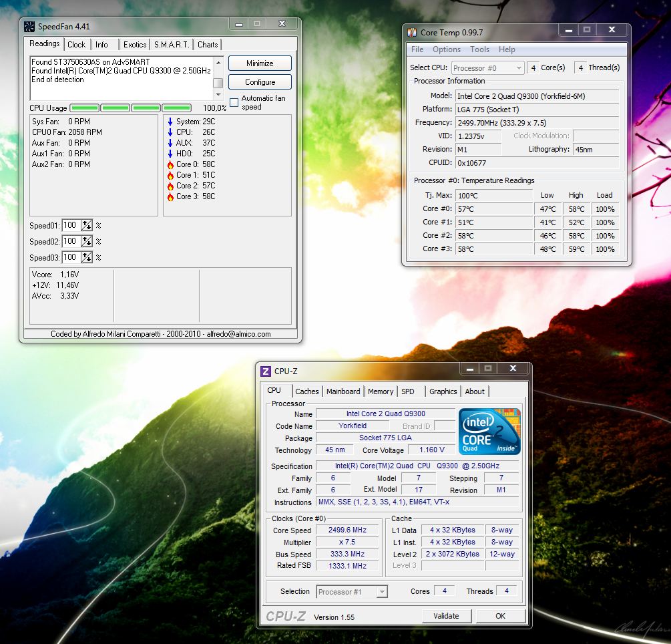Click the flame icon beside Core 2
This screenshot has width=671, height=644.
(x=170, y=186)
